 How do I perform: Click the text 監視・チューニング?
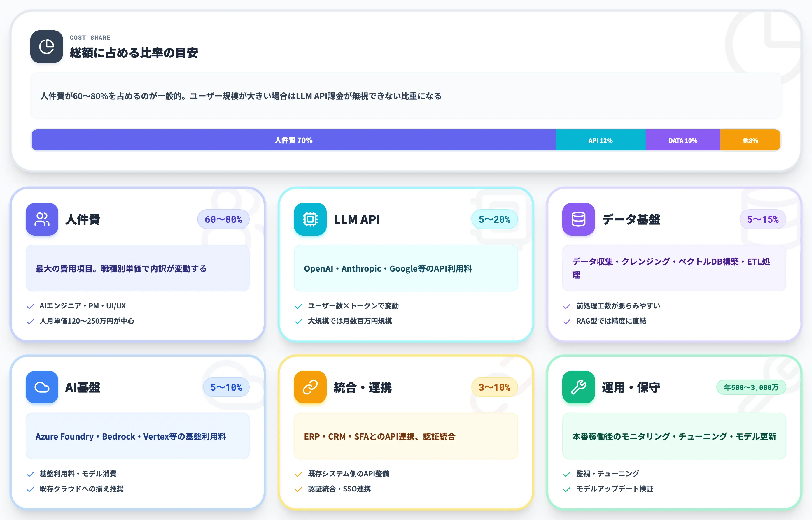608,474
